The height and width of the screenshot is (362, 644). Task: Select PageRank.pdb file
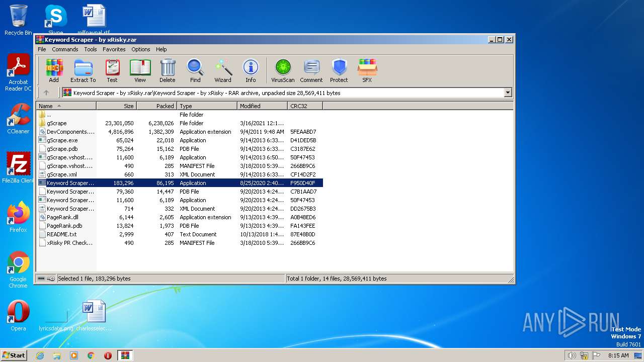point(180,226)
